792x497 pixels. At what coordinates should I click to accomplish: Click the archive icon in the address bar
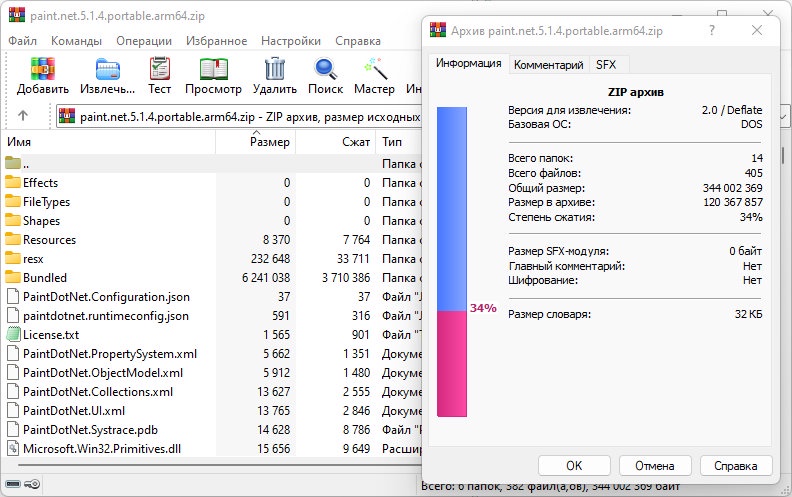click(x=67, y=116)
